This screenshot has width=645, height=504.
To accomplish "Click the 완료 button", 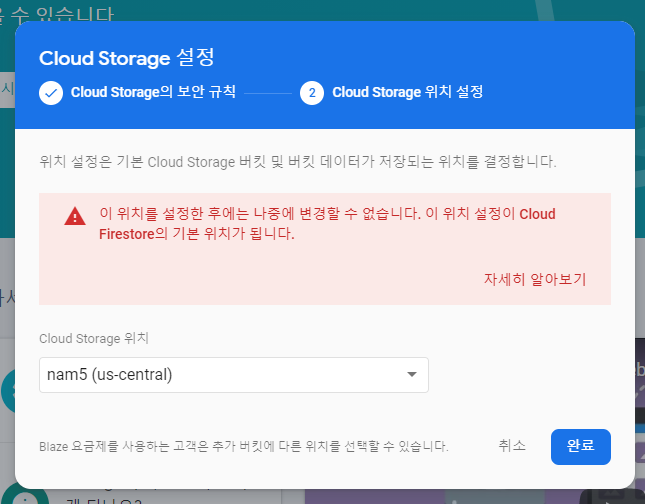I will tap(580, 447).
